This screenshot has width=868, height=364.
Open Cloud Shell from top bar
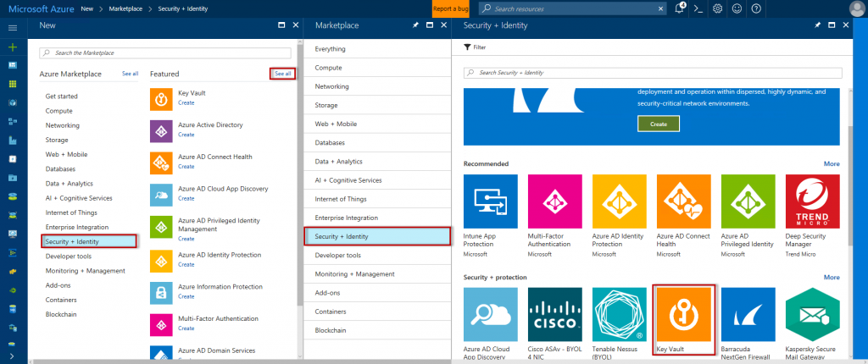(698, 8)
